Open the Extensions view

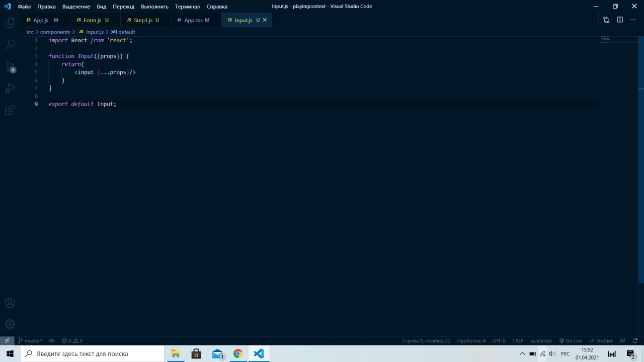pos(10,110)
